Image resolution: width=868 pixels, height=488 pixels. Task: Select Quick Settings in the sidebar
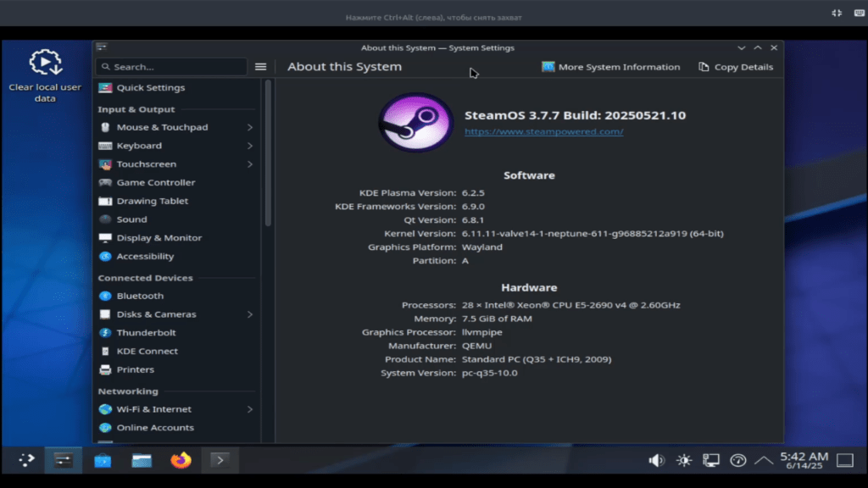(x=150, y=88)
